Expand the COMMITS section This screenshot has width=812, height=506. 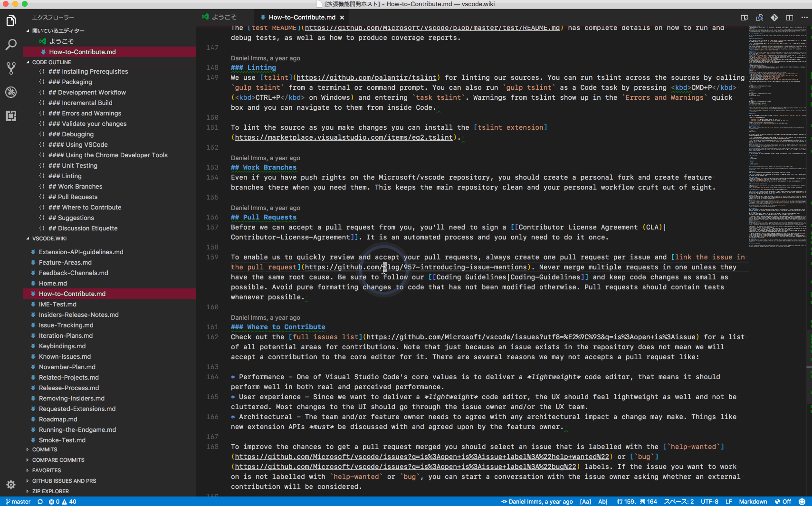click(x=28, y=449)
